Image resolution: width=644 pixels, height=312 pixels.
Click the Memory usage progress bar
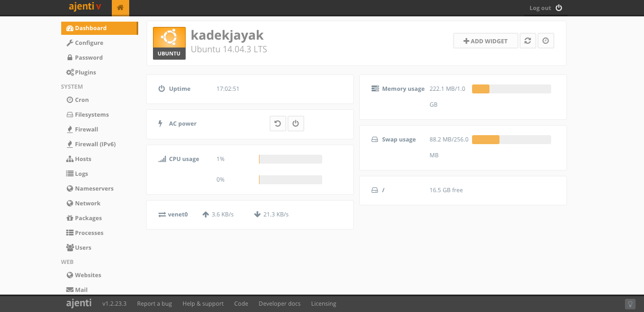512,89
